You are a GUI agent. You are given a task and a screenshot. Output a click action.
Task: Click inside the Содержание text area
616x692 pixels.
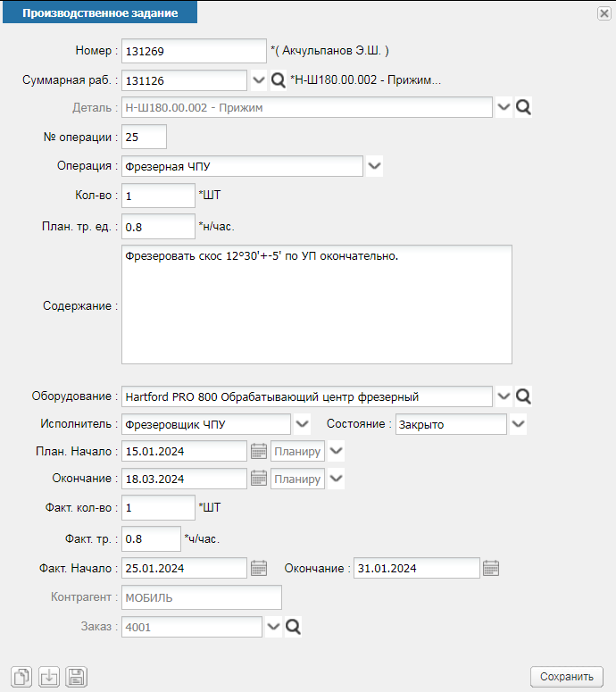tap(317, 304)
